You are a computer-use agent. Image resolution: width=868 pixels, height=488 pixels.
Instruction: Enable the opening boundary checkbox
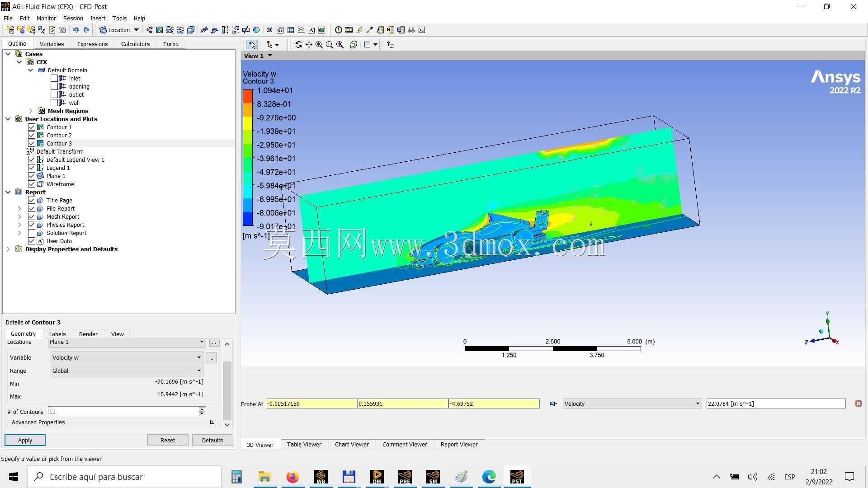pos(54,86)
